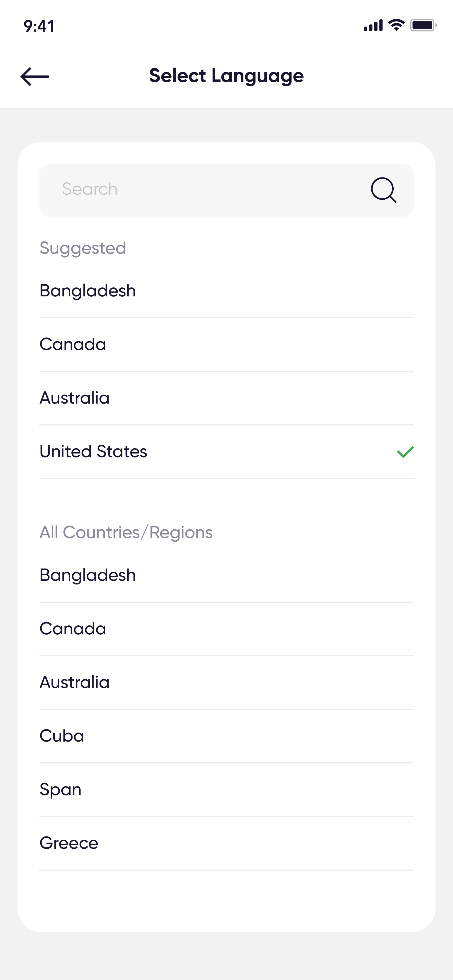Select Bangladesh in Suggested list
Image resolution: width=453 pixels, height=980 pixels.
(88, 291)
